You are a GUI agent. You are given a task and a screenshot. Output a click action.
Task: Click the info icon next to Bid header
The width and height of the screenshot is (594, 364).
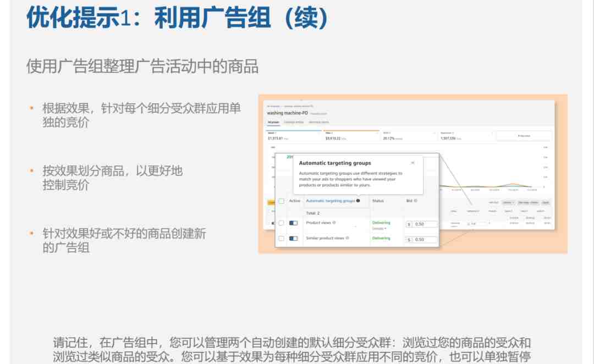pos(416,201)
